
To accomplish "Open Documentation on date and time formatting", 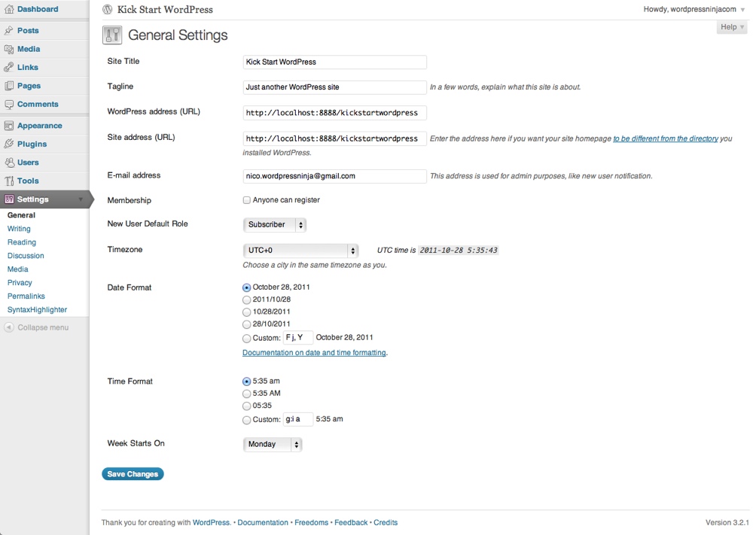I will point(314,353).
